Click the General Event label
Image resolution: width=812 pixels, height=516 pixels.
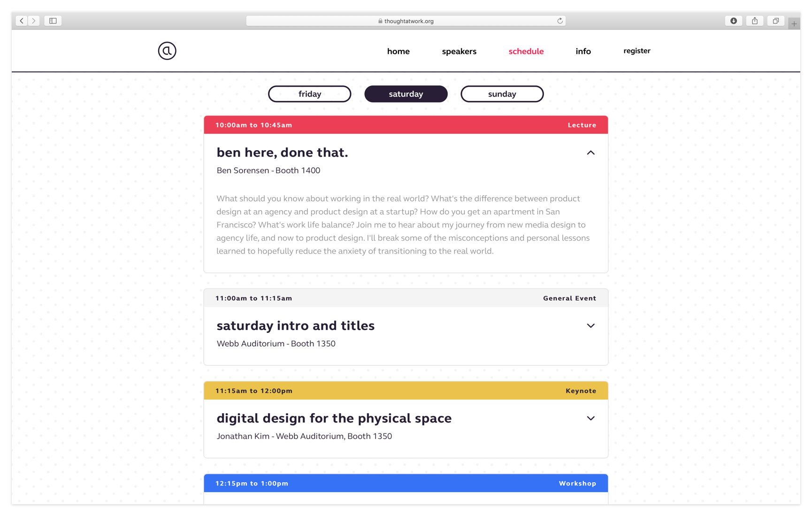click(x=570, y=298)
